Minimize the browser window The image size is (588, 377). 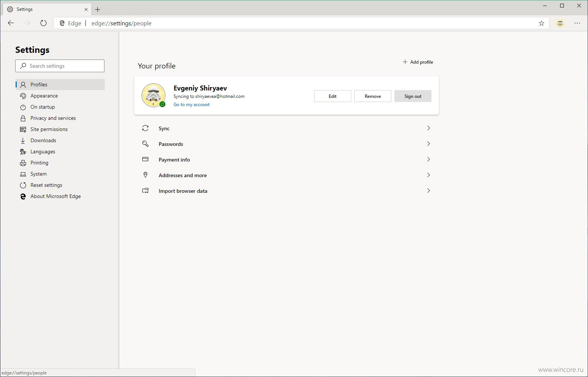(545, 6)
